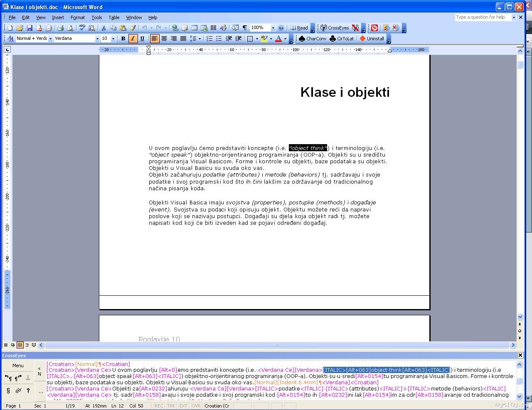Toggle Bold formatting

[x=123, y=39]
